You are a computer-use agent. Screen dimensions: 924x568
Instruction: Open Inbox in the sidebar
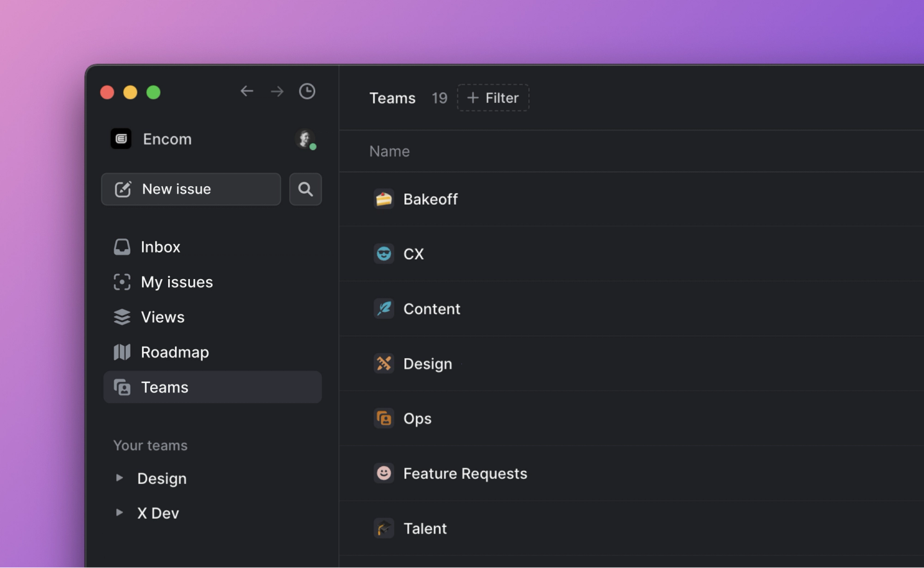[x=212, y=247]
